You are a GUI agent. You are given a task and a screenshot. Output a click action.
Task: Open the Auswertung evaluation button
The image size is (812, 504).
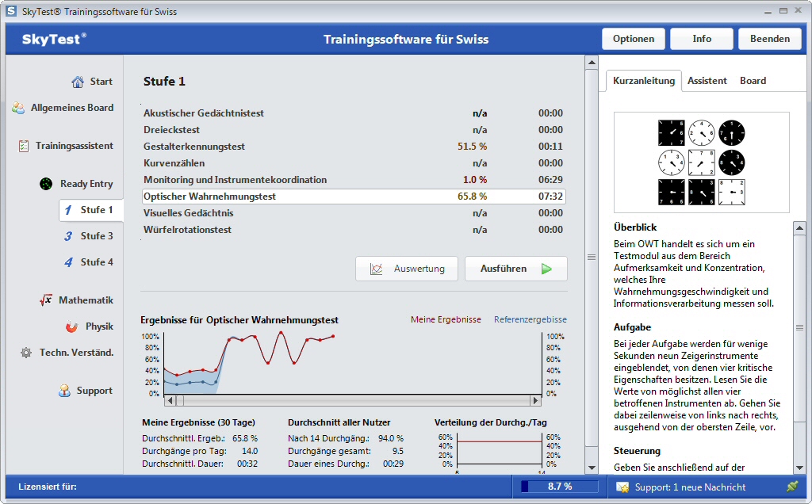pyautogui.click(x=406, y=269)
